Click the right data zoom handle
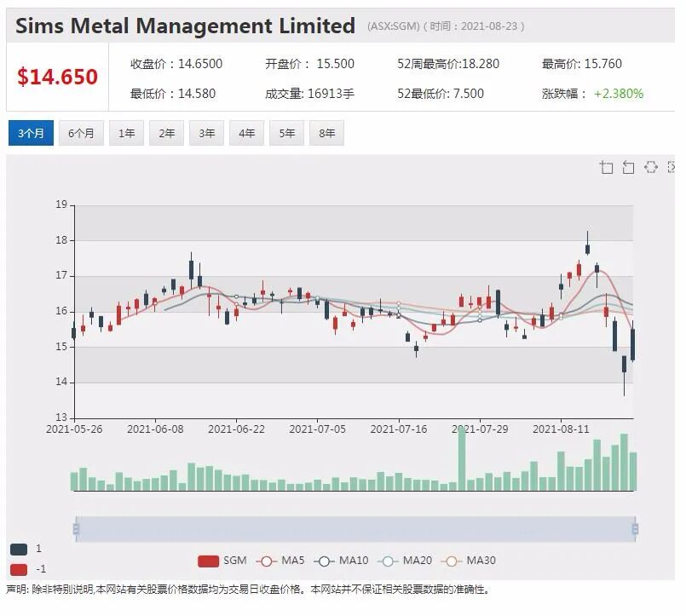Viewport: 686px width, 616px height. click(x=635, y=529)
